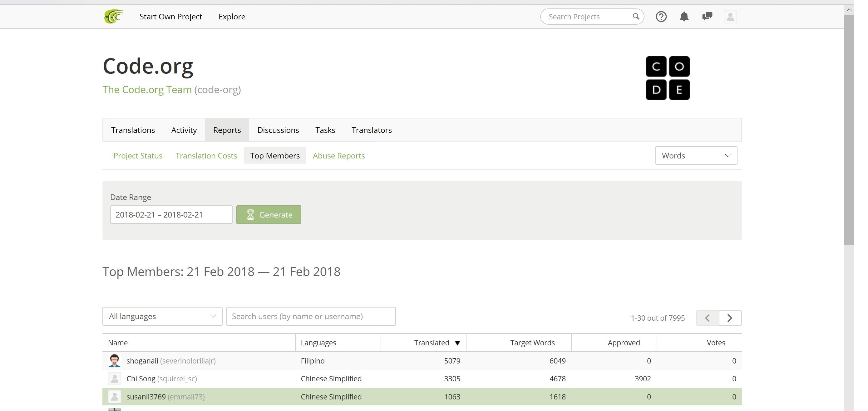Click the Date Range input field
This screenshot has width=868, height=411.
click(x=171, y=214)
